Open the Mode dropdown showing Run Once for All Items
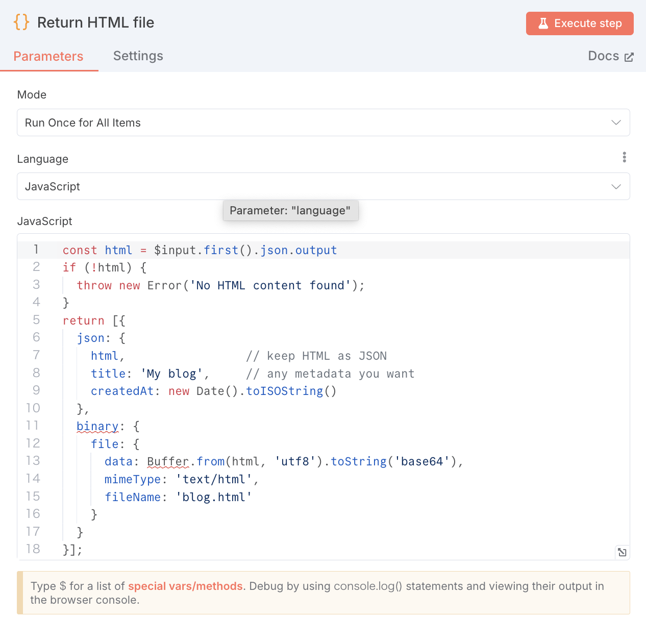 click(x=323, y=122)
